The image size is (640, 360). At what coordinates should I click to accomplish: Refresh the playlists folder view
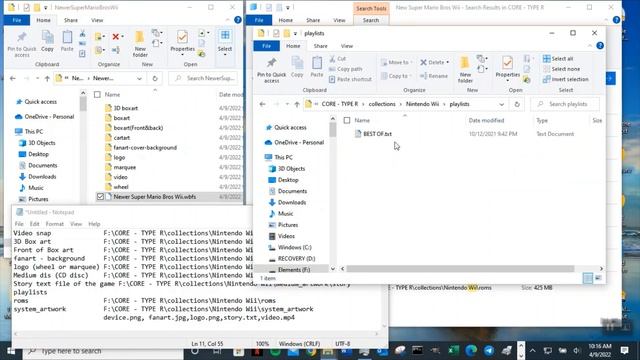pyautogui.click(x=517, y=104)
